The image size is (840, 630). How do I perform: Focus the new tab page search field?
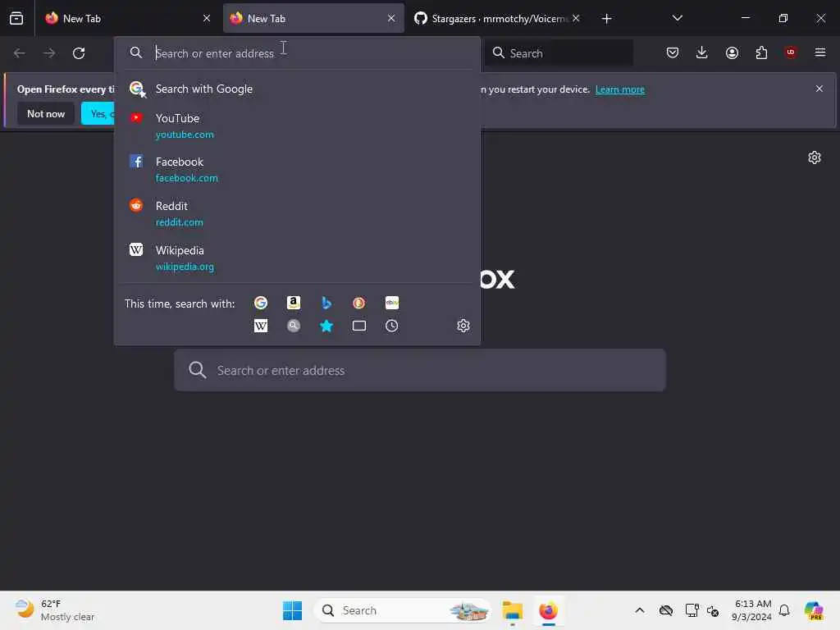point(420,370)
